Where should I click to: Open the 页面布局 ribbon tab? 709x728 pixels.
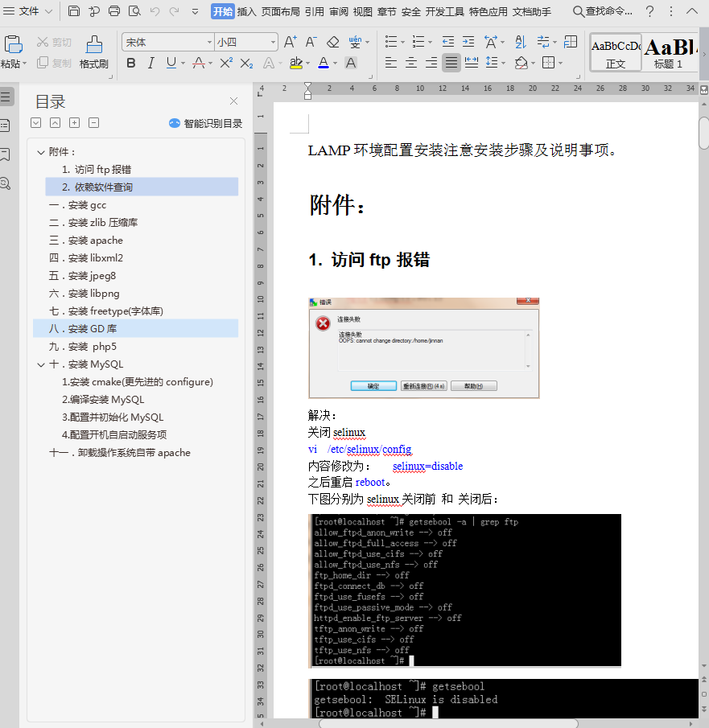pos(281,11)
